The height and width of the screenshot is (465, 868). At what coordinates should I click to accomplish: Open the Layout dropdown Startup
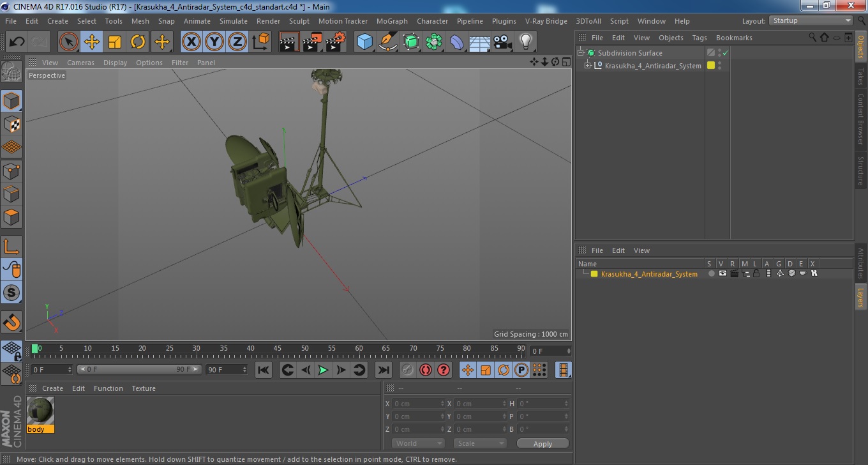(811, 20)
